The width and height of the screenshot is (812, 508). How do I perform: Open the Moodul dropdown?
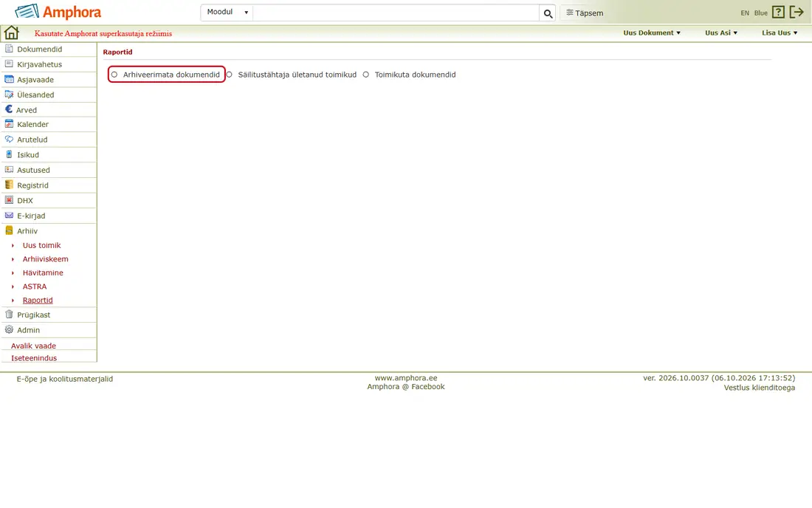click(227, 13)
